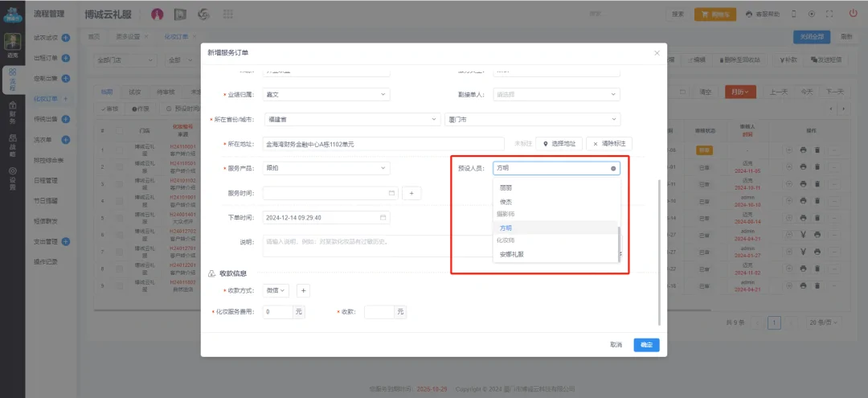Clear the 预设人员 field with the clear icon

coord(613,169)
